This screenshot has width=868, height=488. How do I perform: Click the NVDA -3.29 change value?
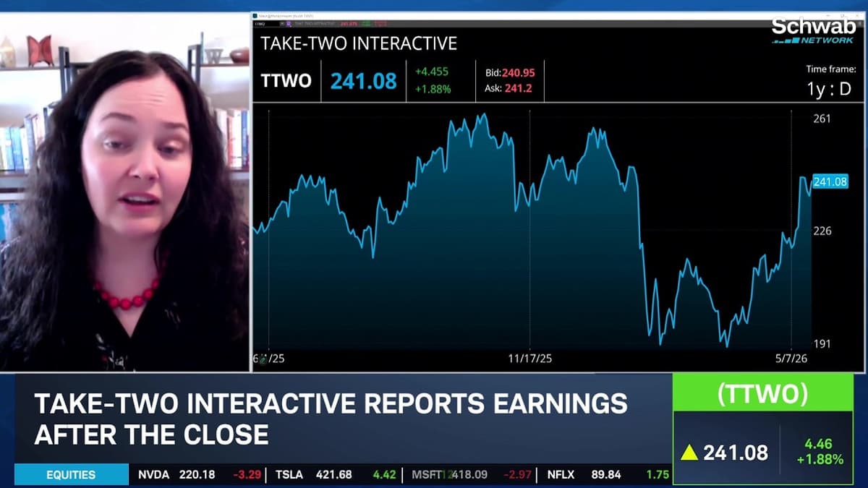pyautogui.click(x=247, y=475)
